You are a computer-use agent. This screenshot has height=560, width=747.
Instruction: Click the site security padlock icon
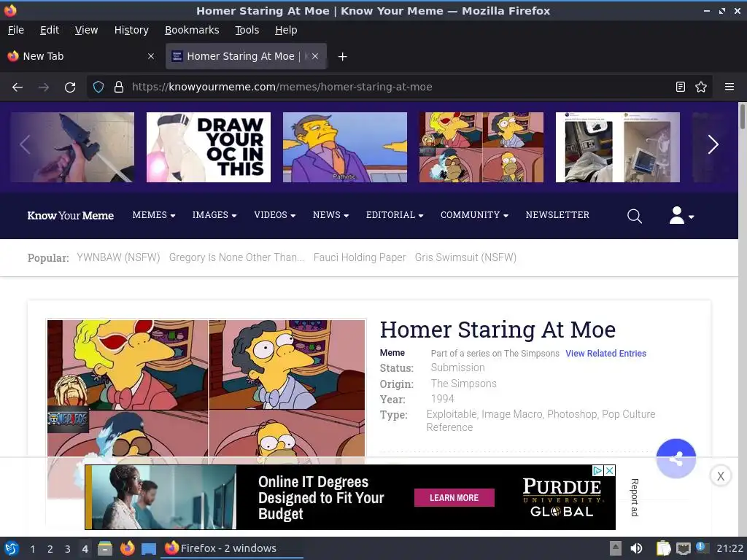(119, 87)
